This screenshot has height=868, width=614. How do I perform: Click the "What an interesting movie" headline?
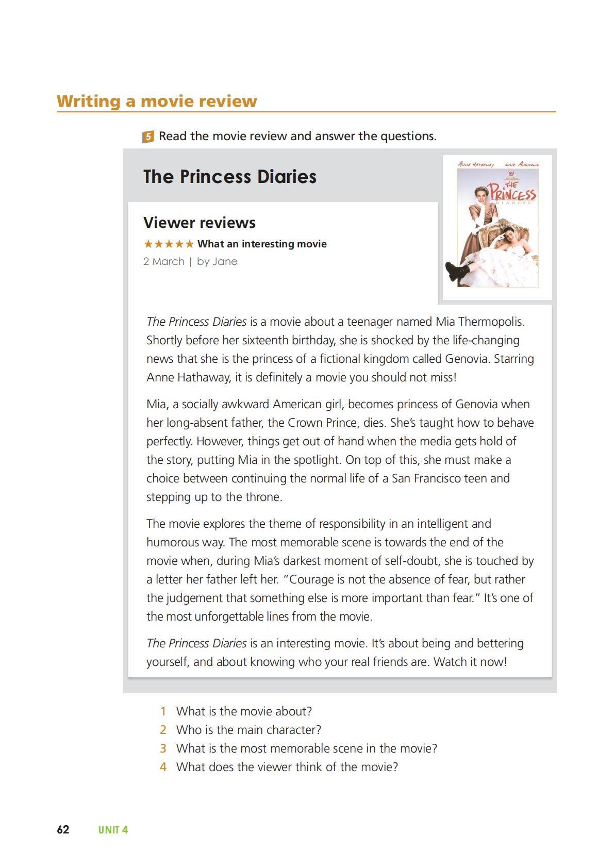click(262, 244)
